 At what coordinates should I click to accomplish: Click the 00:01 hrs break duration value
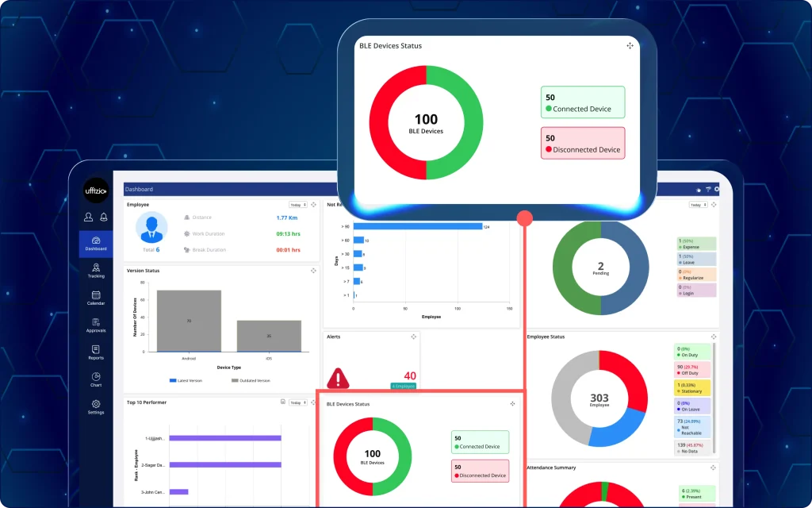tap(289, 250)
